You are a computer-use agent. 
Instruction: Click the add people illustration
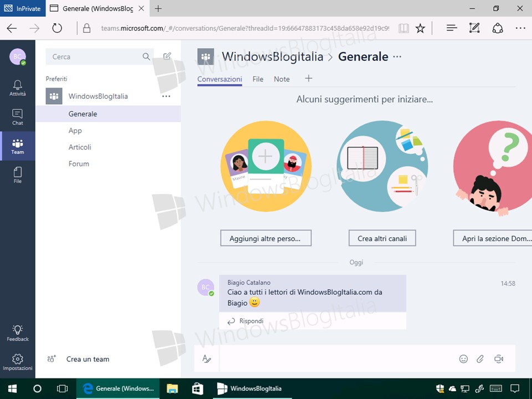coord(265,166)
